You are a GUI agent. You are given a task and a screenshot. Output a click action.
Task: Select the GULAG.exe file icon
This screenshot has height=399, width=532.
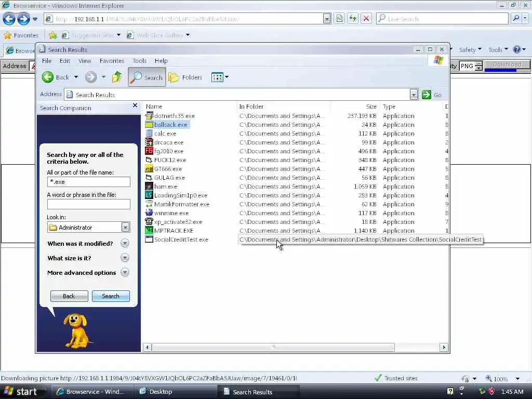click(x=149, y=178)
